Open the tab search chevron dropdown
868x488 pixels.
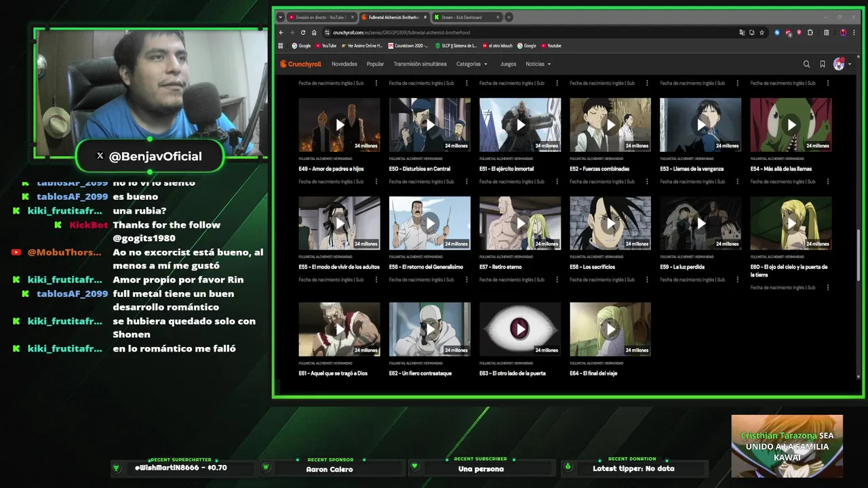[281, 17]
